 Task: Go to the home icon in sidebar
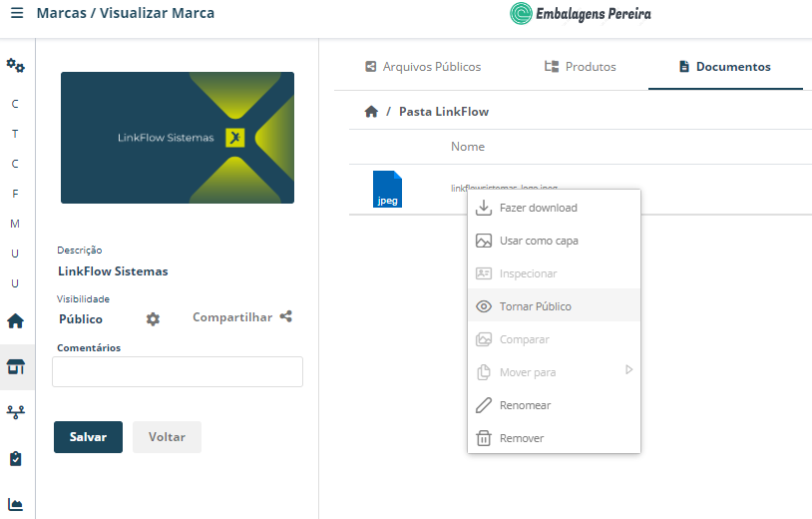pyautogui.click(x=16, y=321)
